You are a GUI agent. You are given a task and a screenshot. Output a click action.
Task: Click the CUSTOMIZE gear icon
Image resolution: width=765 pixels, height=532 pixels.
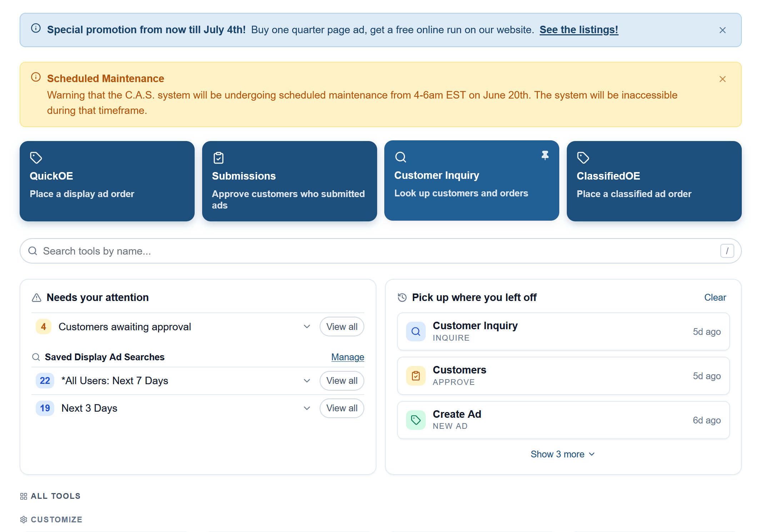pos(24,520)
